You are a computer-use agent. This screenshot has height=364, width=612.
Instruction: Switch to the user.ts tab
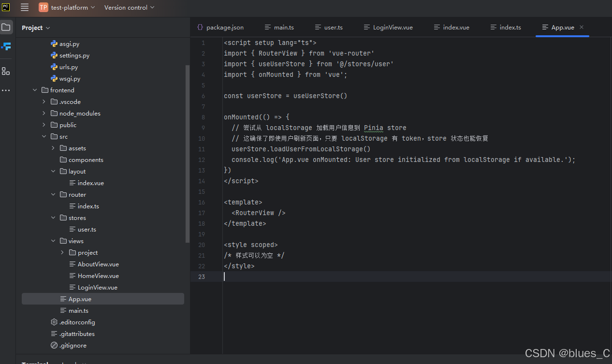pyautogui.click(x=329, y=28)
